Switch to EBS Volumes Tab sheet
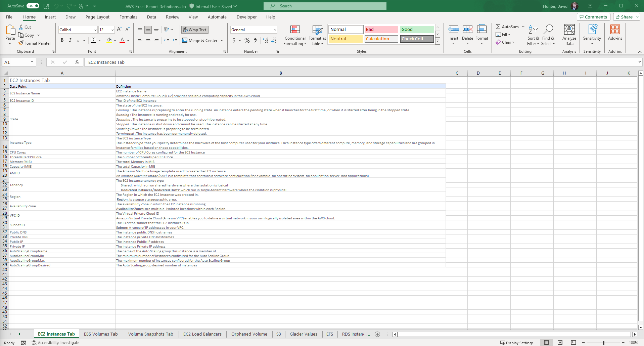This screenshot has height=346, width=644. tap(101, 334)
